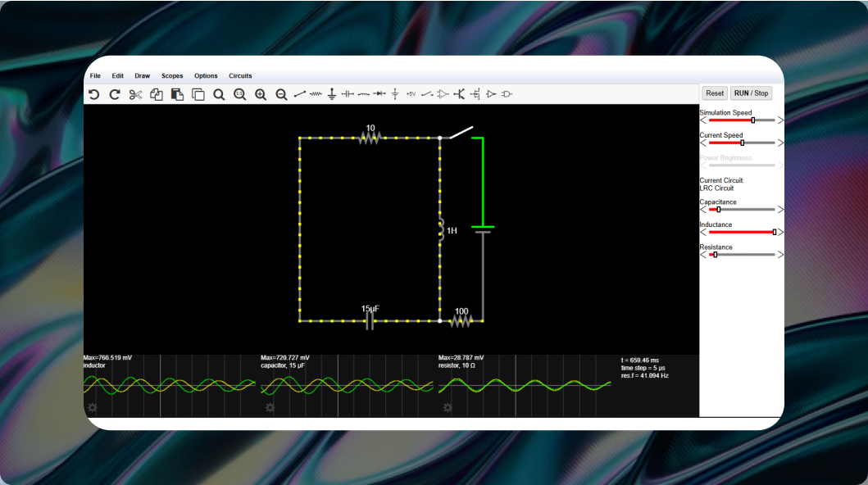Select the capacitor tool in the toolbar
This screenshot has width=868, height=485.
pyautogui.click(x=348, y=94)
